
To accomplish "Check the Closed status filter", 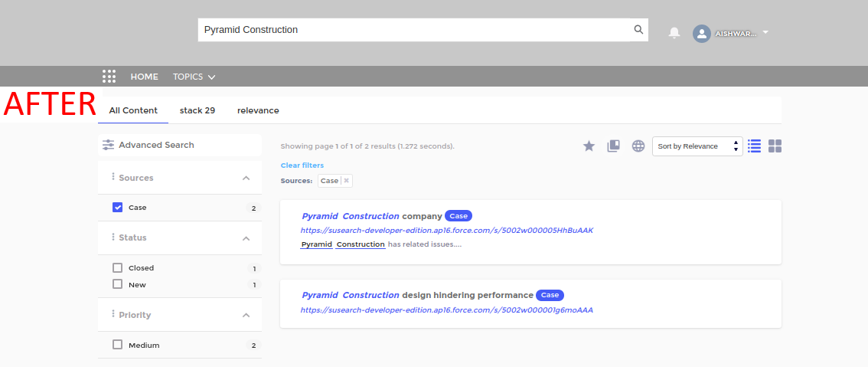I will (x=118, y=268).
